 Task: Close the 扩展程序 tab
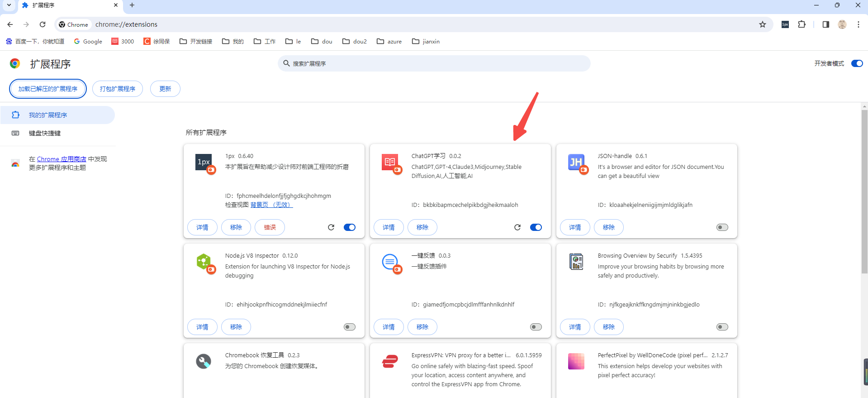click(116, 5)
